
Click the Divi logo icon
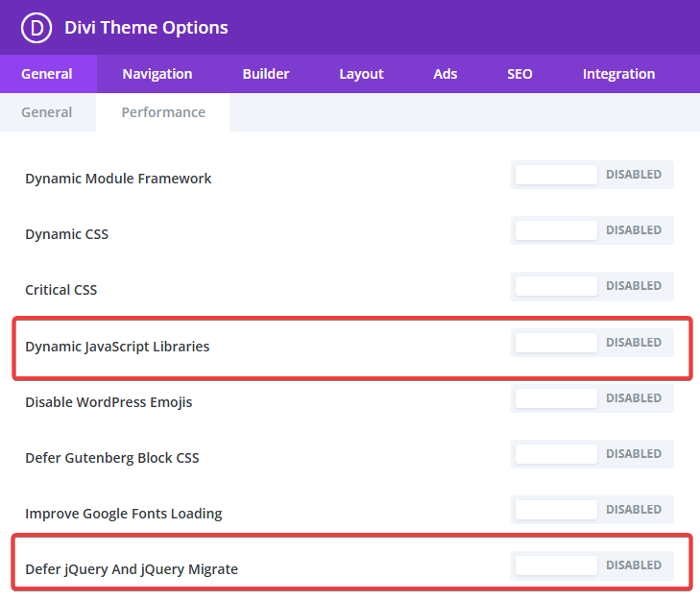(37, 28)
